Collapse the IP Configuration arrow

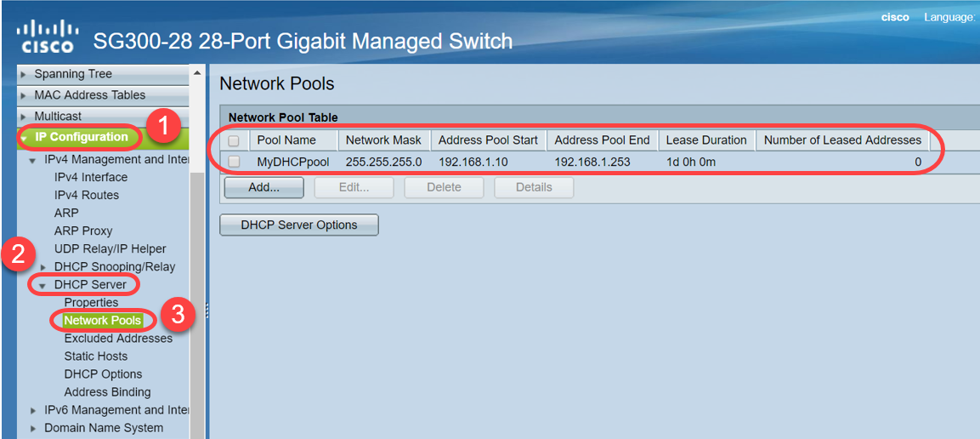tap(24, 138)
